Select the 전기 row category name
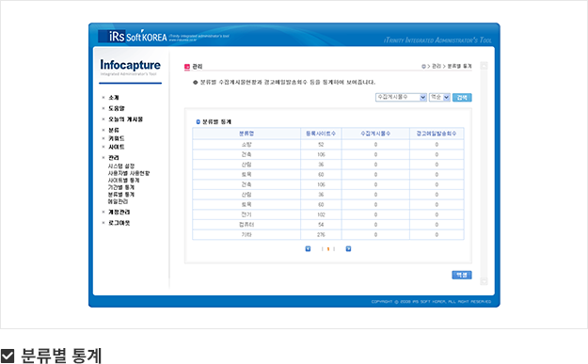Image resolution: width=588 pixels, height=364 pixels. point(246,214)
